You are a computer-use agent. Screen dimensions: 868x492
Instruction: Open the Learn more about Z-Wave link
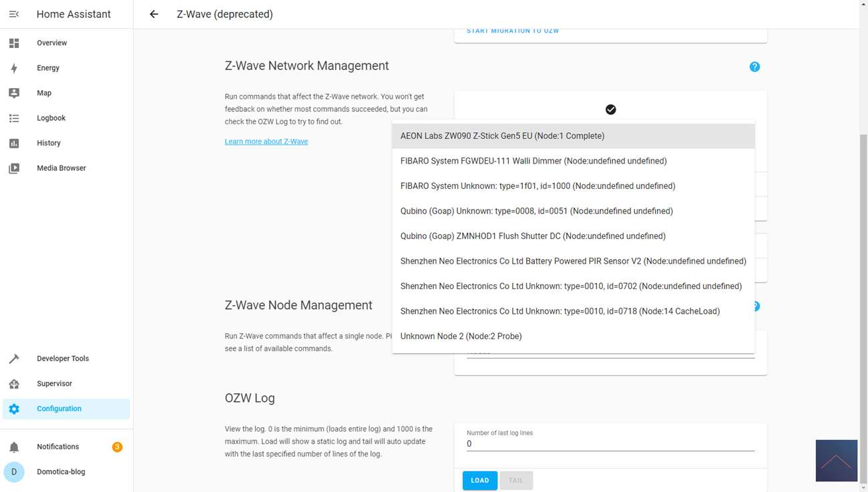[266, 142]
